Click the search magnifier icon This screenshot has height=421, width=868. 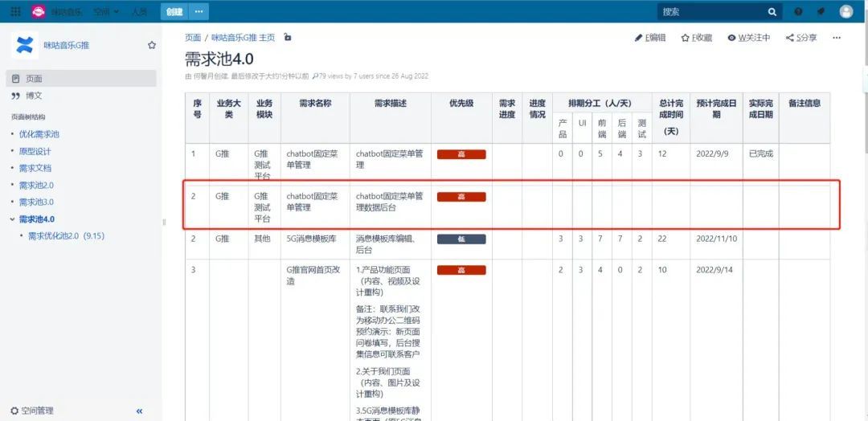772,11
